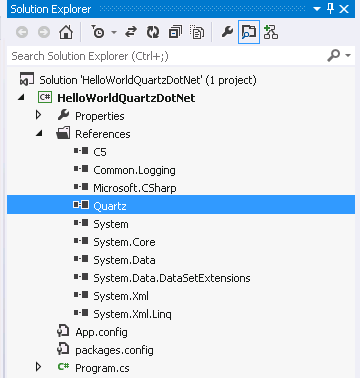Click Sync with Active Document icon
This screenshot has width=360, height=378.
click(x=131, y=32)
